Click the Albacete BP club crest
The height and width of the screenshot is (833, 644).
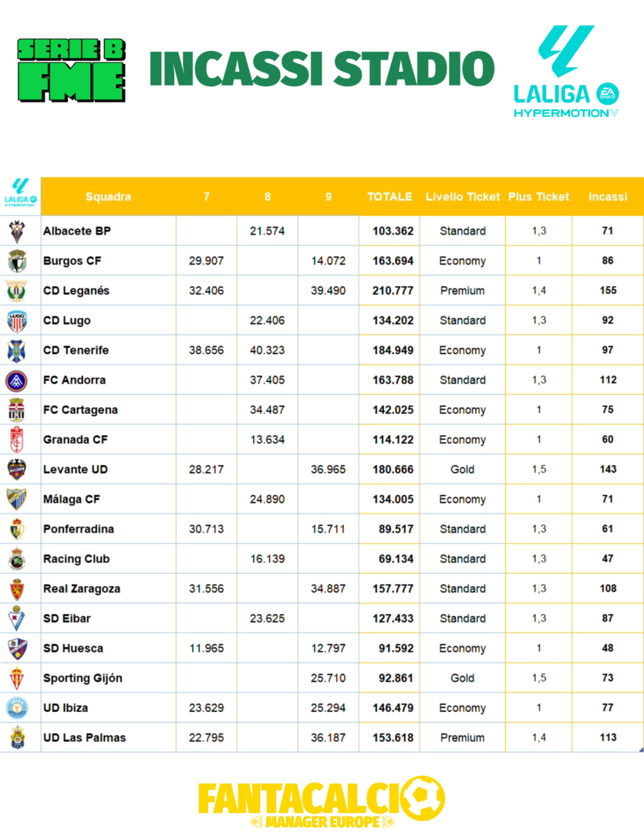pos(17,231)
